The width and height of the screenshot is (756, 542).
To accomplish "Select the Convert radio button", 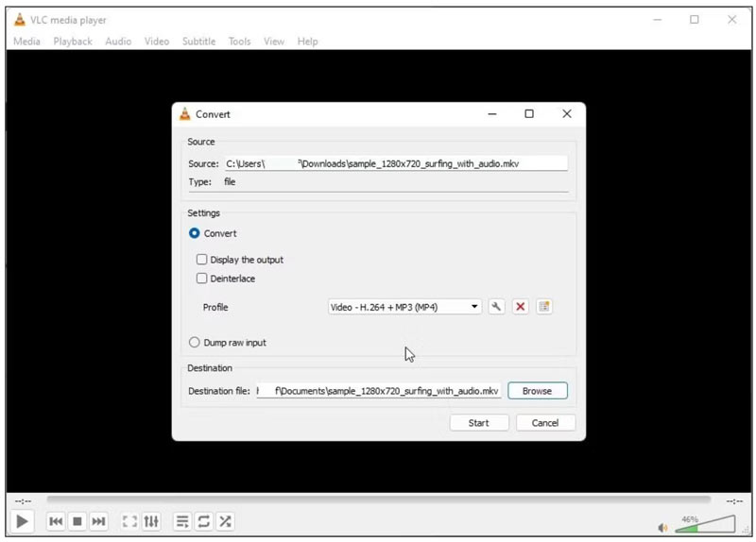I will 195,233.
